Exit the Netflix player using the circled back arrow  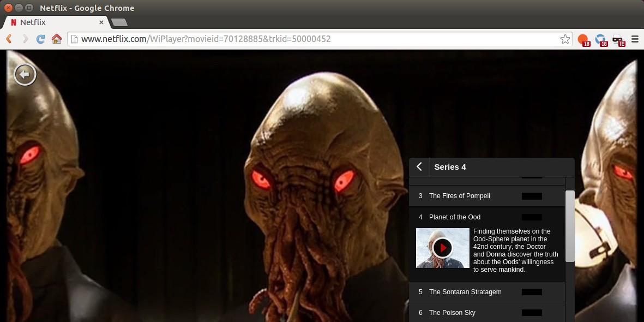pos(25,74)
